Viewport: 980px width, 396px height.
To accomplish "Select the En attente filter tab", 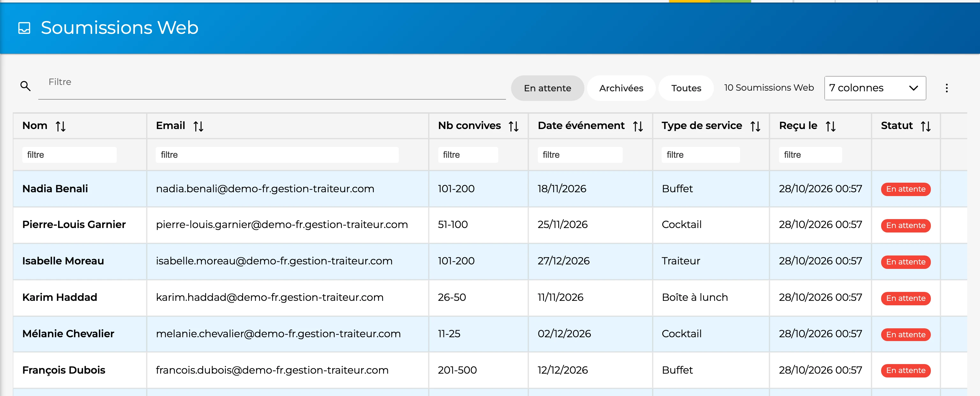I will pyautogui.click(x=547, y=88).
